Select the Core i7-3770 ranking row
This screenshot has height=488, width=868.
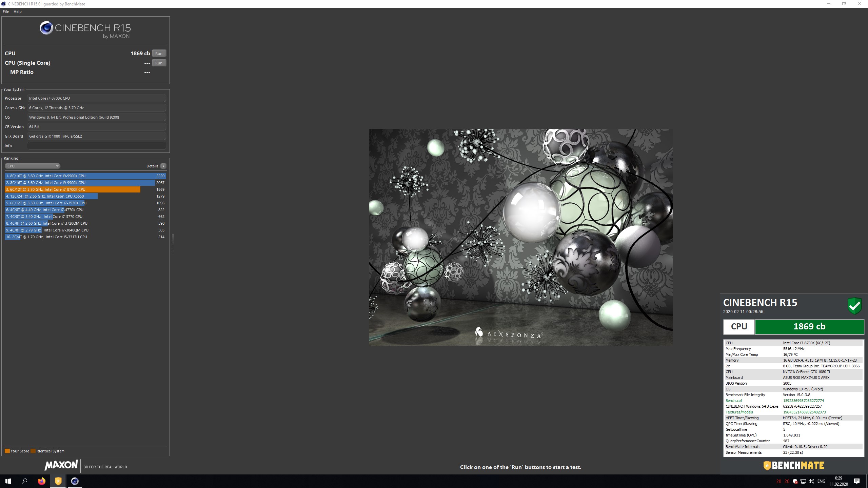coord(85,217)
